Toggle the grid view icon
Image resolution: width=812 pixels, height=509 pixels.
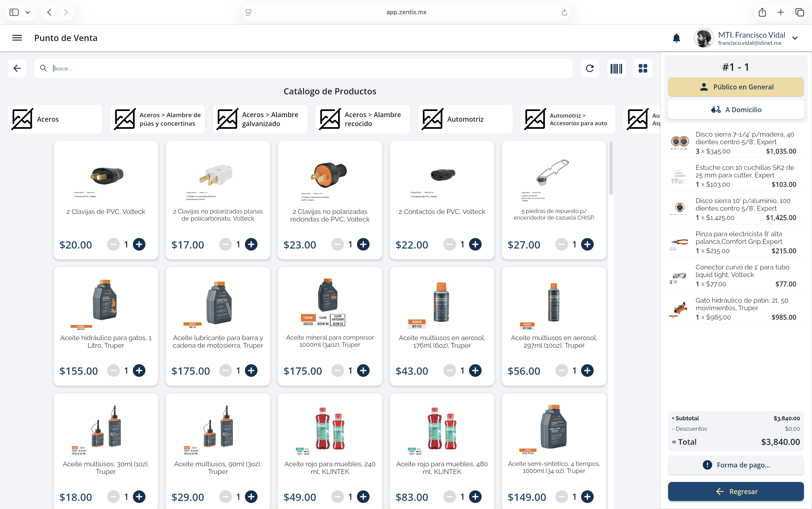pos(642,69)
